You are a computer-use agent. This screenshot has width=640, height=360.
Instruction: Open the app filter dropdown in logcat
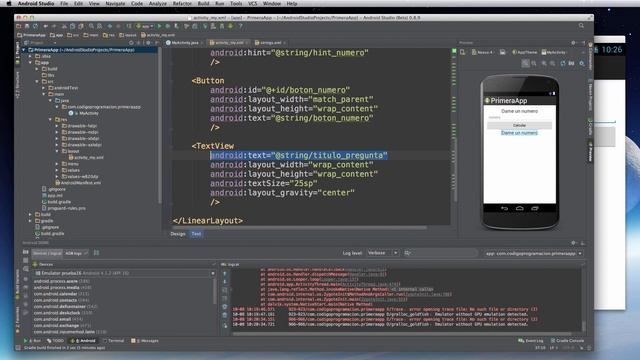pos(533,253)
